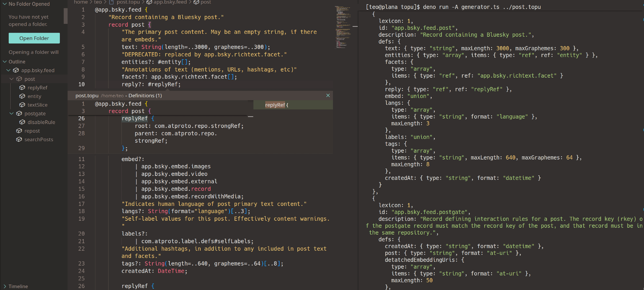This screenshot has height=290, width=644.
Task: Click the app.bsky.feed symbol icon in Outline
Action: click(x=16, y=70)
